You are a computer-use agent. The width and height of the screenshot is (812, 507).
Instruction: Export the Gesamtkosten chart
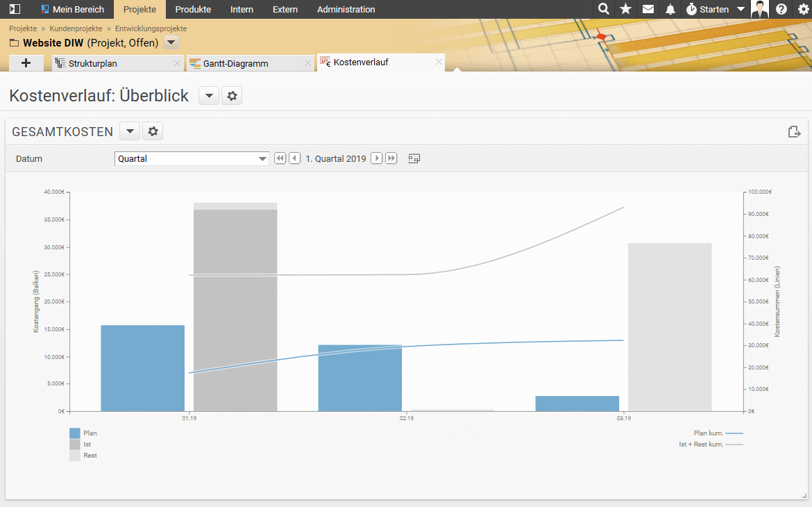pos(795,132)
